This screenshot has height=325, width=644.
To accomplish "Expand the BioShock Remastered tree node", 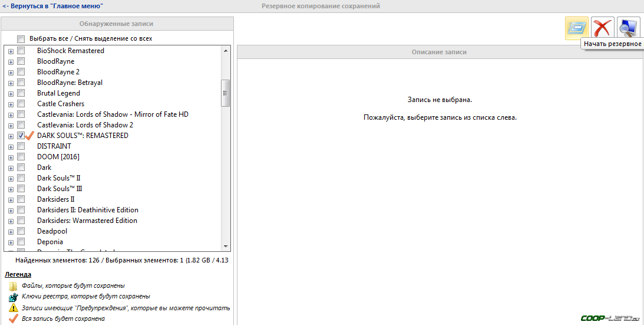I will pyautogui.click(x=11, y=51).
